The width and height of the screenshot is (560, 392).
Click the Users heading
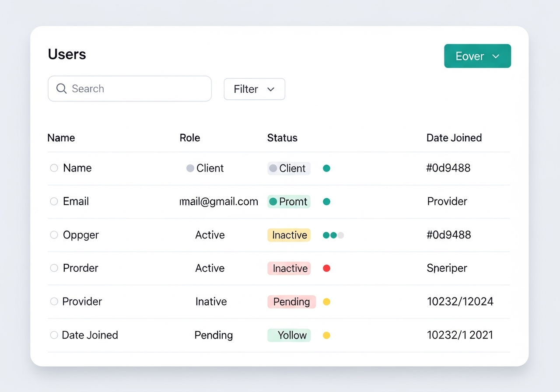coord(67,54)
